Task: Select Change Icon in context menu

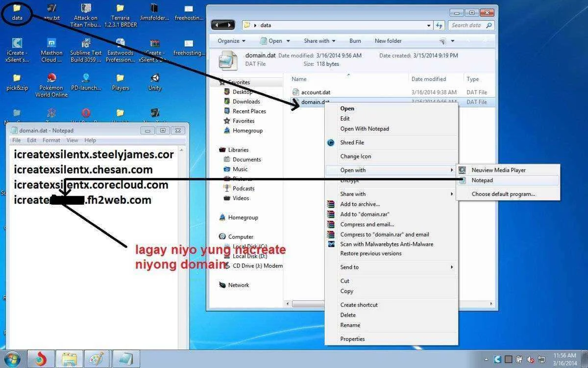Action: point(392,156)
